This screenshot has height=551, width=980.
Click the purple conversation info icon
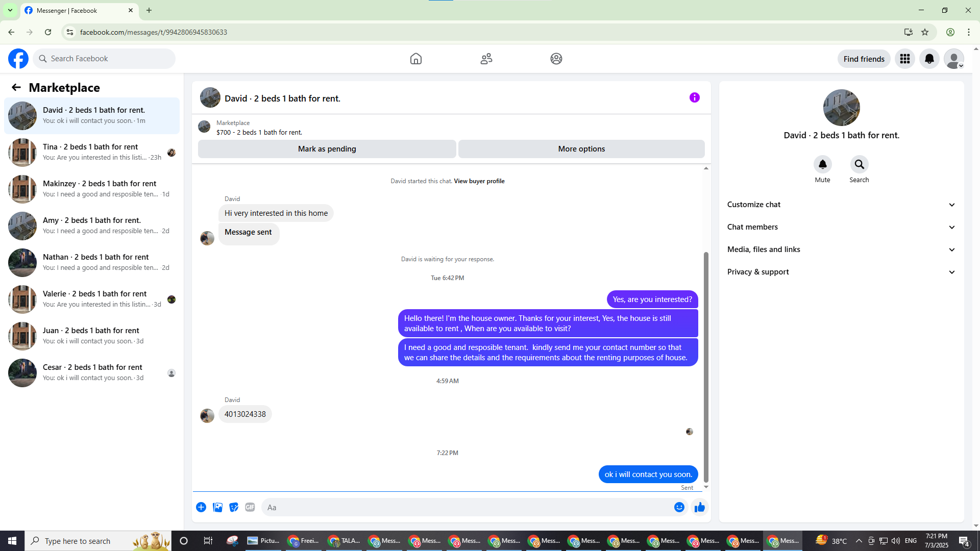point(694,97)
